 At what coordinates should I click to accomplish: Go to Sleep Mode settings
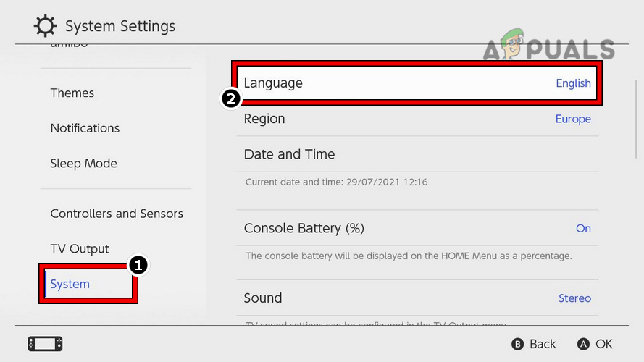coord(83,164)
